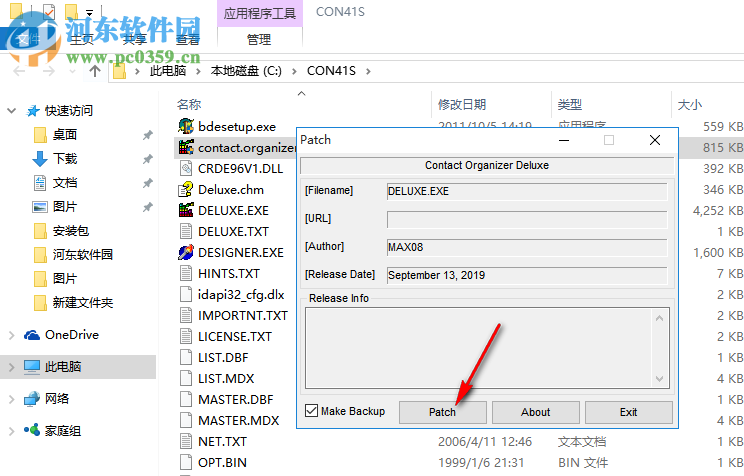Click Release Info scrollbar down arrow
The image size is (744, 476).
(x=660, y=379)
